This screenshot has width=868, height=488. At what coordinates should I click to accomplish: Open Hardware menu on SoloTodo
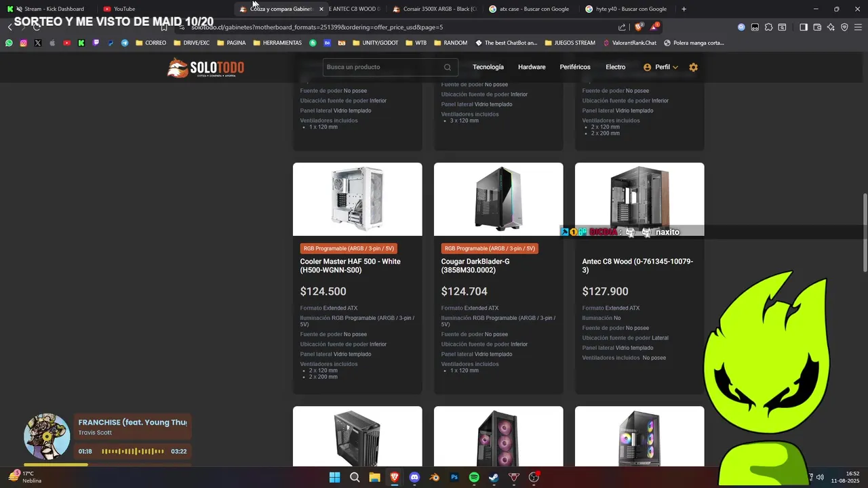tap(532, 67)
